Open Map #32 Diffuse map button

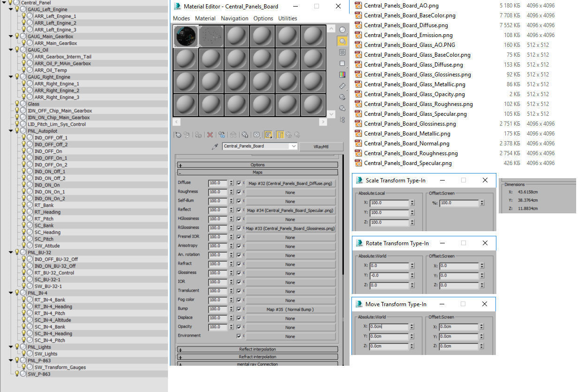click(290, 183)
